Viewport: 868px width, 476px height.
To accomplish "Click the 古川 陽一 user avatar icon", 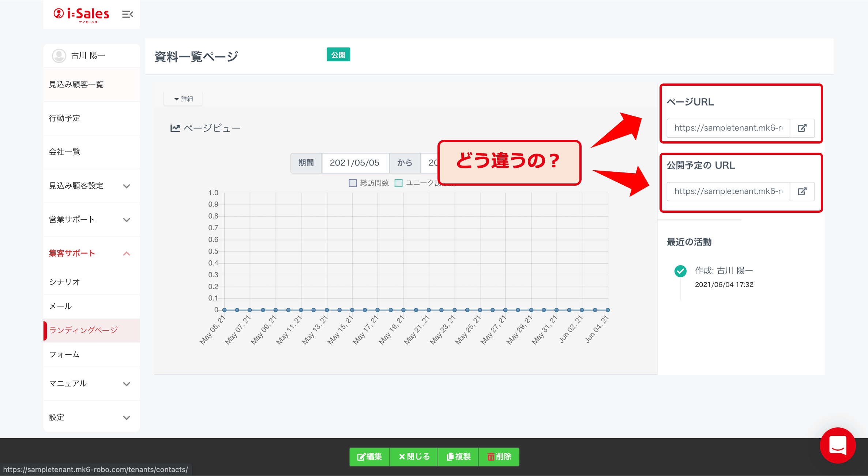I will [x=59, y=56].
